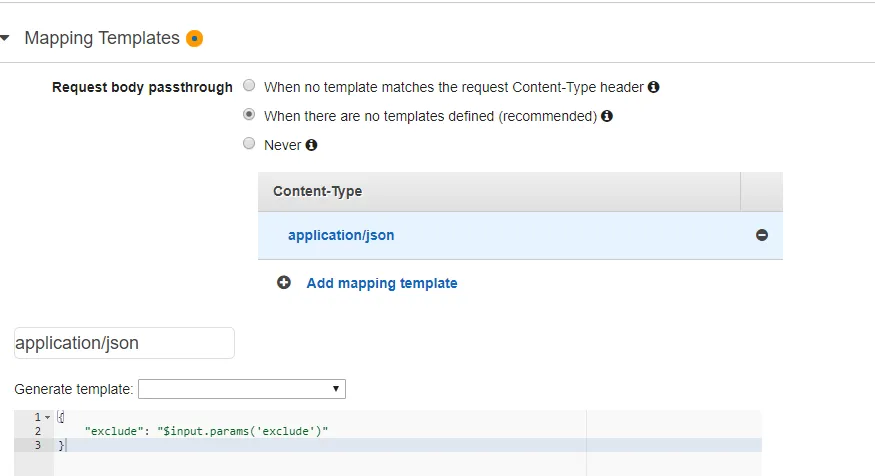Click the opening brace on editor line 1
Screen dimensions: 875x476
[61, 416]
